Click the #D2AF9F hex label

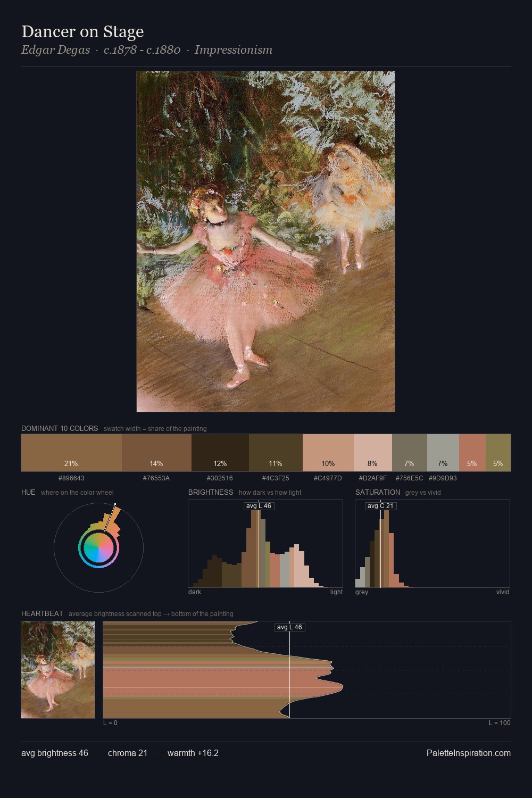[373, 478]
